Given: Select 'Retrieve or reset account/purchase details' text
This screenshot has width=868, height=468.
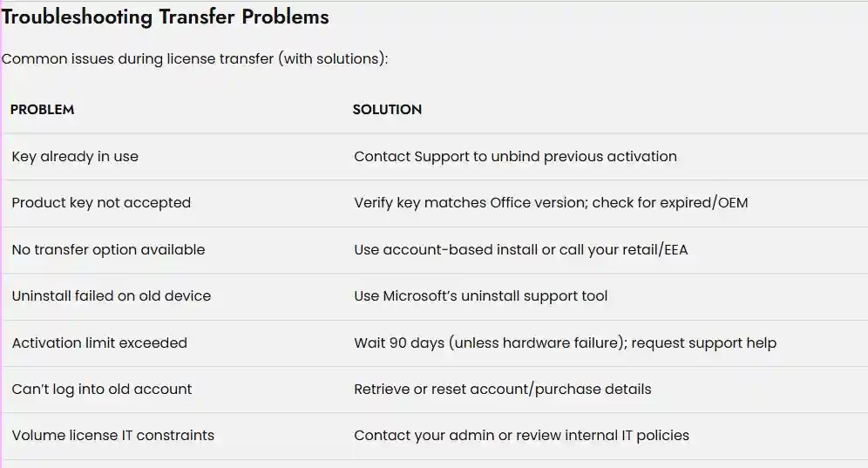Looking at the screenshot, I should pos(503,390).
